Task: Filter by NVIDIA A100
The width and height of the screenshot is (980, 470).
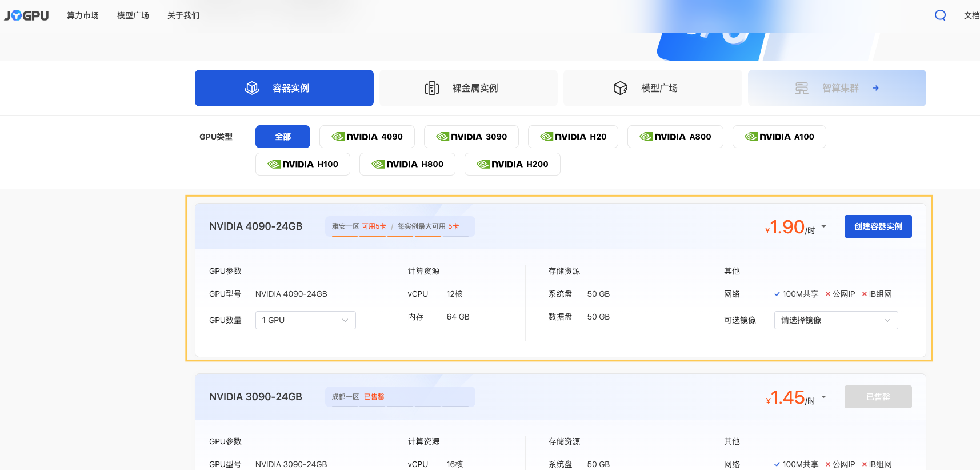Action: tap(779, 137)
